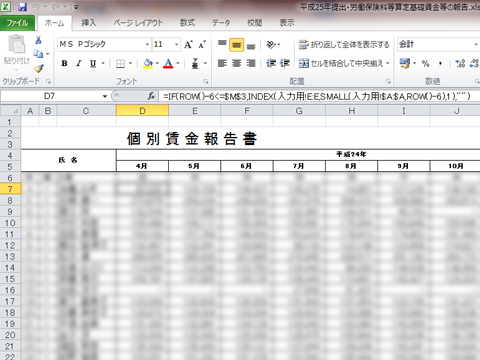Click the 氏名 header cell
The width and height of the screenshot is (480, 360).
[68, 160]
